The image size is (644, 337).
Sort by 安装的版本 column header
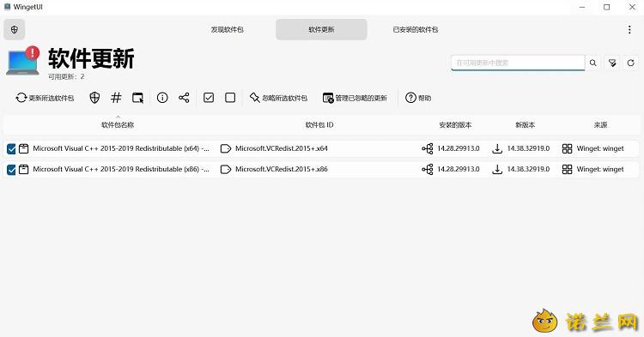(x=455, y=125)
